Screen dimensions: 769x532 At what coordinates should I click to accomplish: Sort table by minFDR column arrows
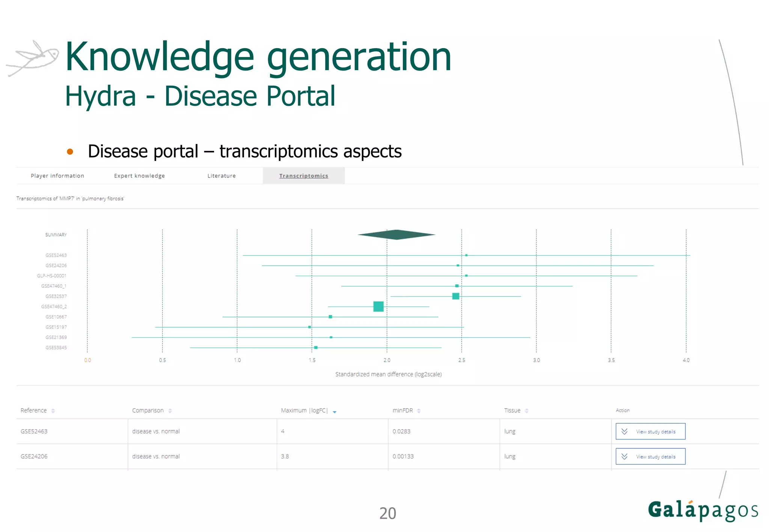[419, 411]
